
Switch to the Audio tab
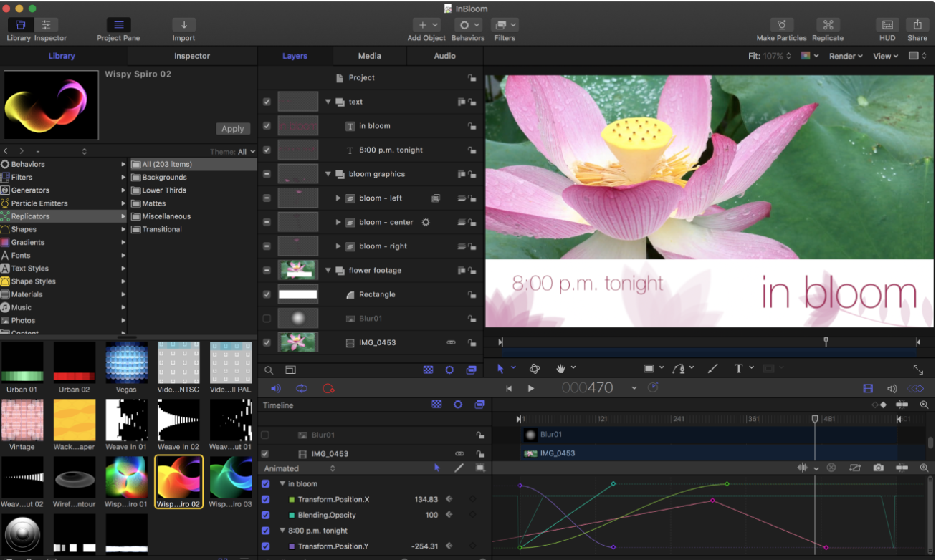point(444,56)
